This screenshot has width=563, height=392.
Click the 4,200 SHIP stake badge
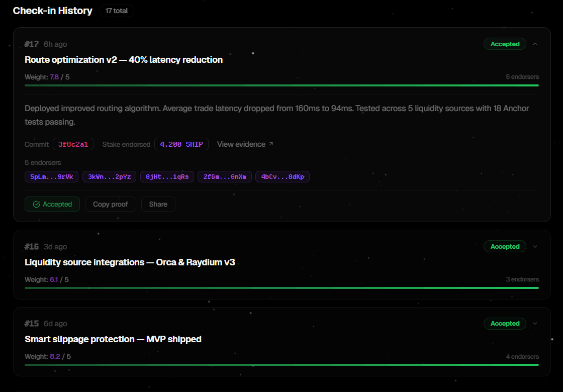tap(181, 144)
